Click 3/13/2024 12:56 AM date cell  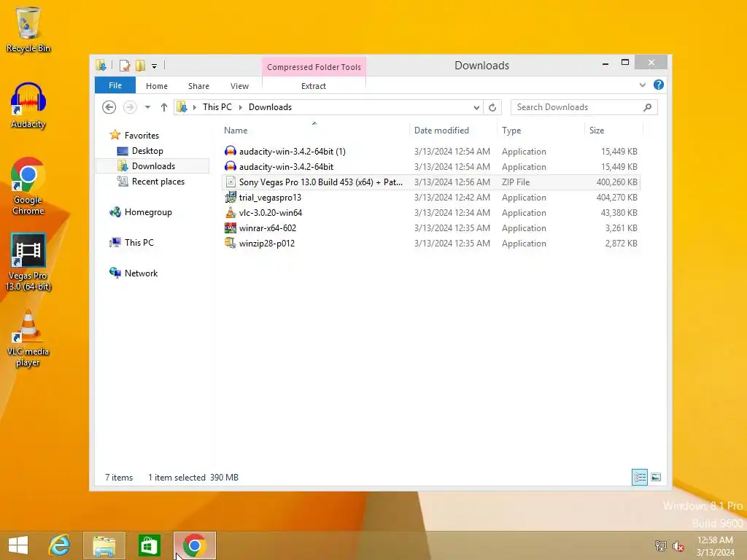tap(452, 182)
